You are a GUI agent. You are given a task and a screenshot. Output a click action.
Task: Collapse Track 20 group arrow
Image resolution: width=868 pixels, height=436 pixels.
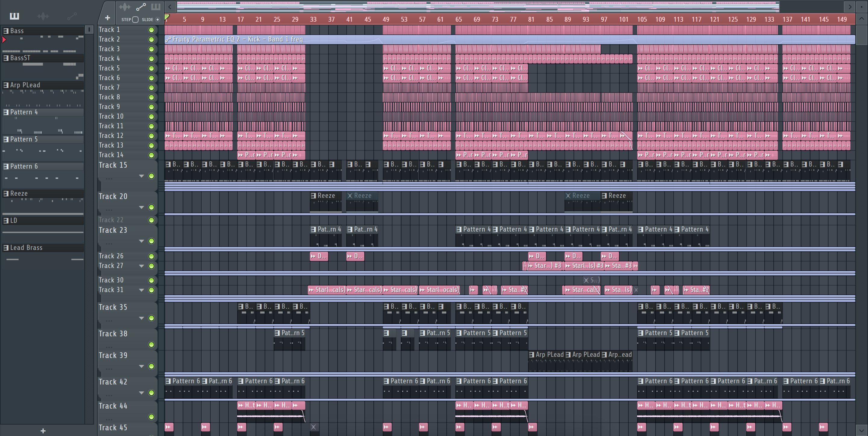coord(142,207)
